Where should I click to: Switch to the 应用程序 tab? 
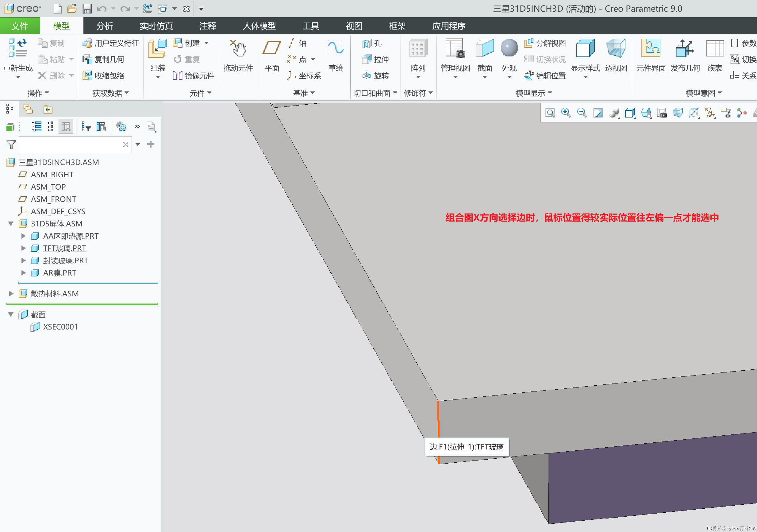449,26
